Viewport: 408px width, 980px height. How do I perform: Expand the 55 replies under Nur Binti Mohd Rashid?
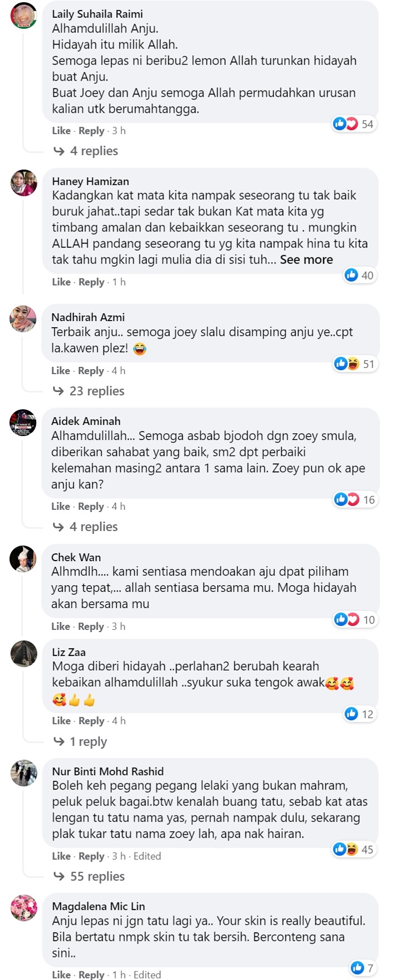point(89,876)
